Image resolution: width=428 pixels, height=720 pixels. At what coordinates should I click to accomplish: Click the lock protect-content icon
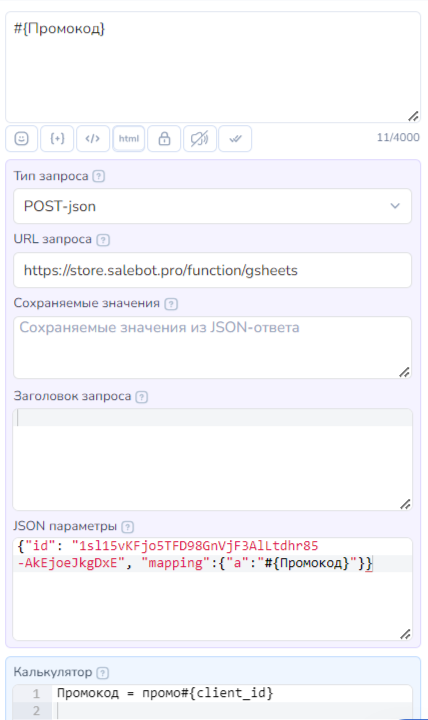(x=164, y=138)
